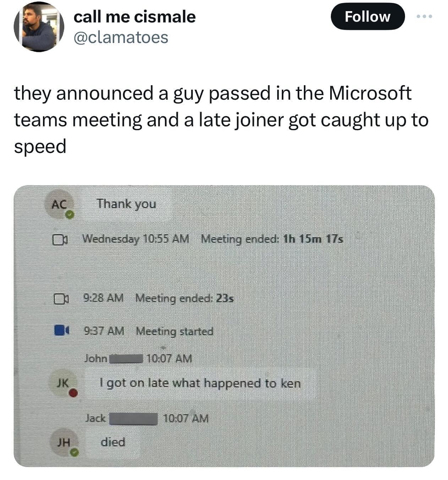Image resolution: width=448 pixels, height=480 pixels.
Task: Open the 'call me cismale' profile name
Action: (x=135, y=17)
